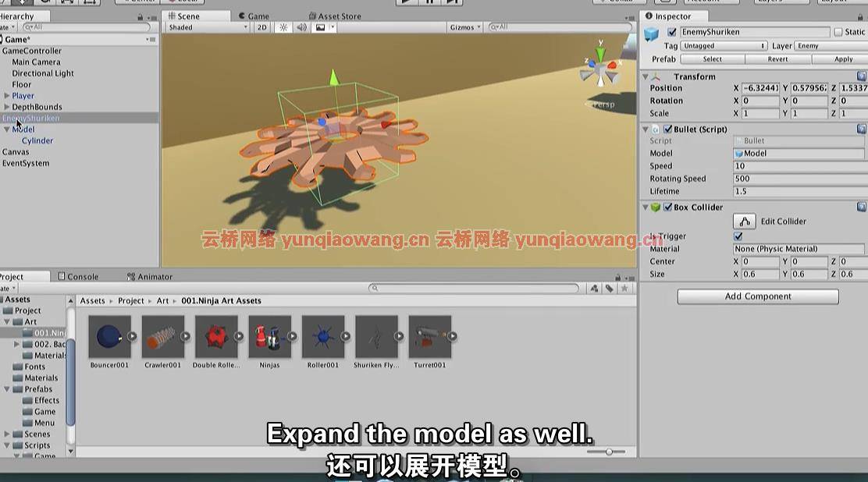The width and height of the screenshot is (868, 482).
Task: Select Ninjas asset thumbnail
Action: coord(269,336)
